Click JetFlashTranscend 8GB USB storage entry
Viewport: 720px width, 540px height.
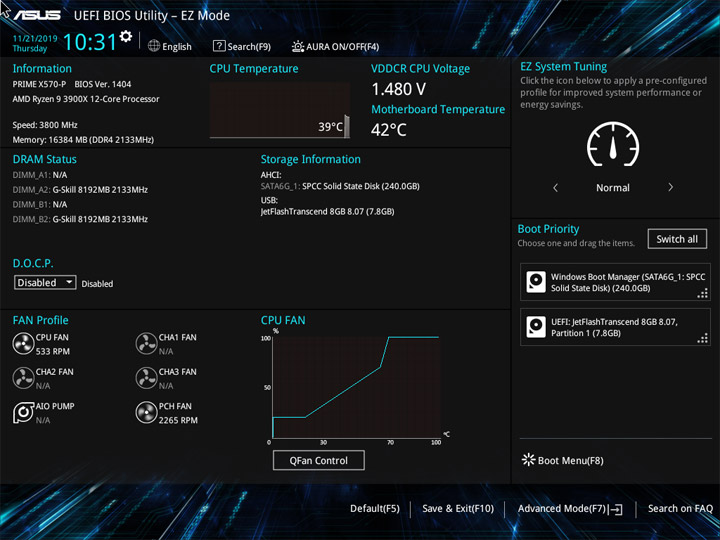(x=327, y=212)
